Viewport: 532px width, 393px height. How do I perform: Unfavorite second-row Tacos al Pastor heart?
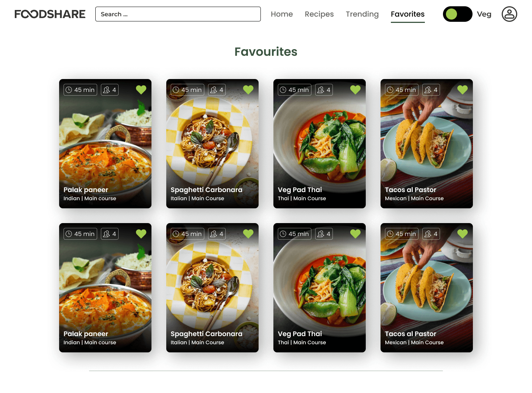click(x=463, y=234)
